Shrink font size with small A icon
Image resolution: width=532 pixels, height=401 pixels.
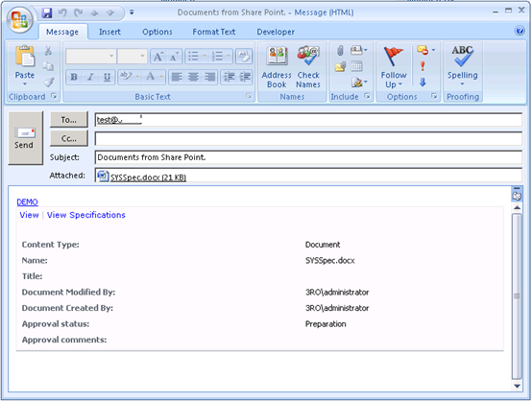(x=174, y=57)
